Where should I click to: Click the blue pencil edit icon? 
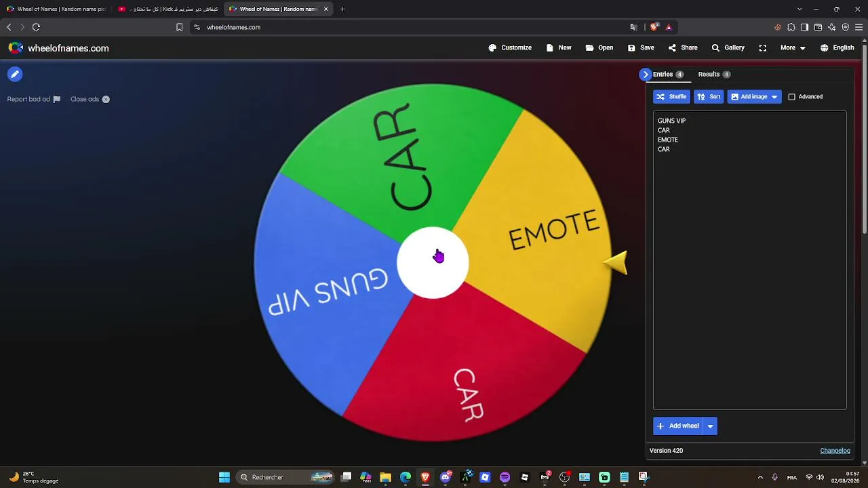15,75
